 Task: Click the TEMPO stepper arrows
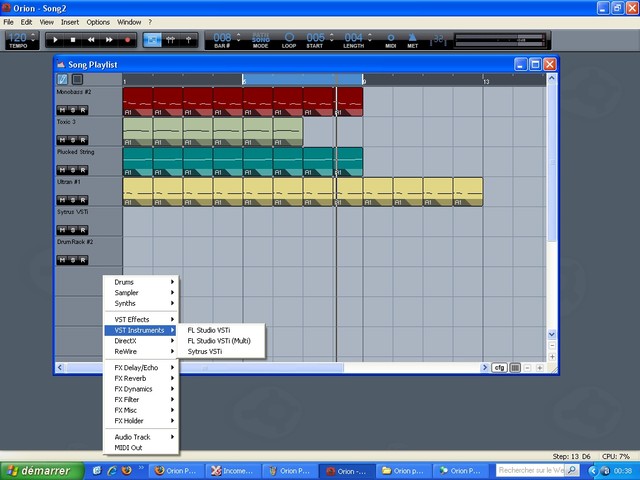33,38
